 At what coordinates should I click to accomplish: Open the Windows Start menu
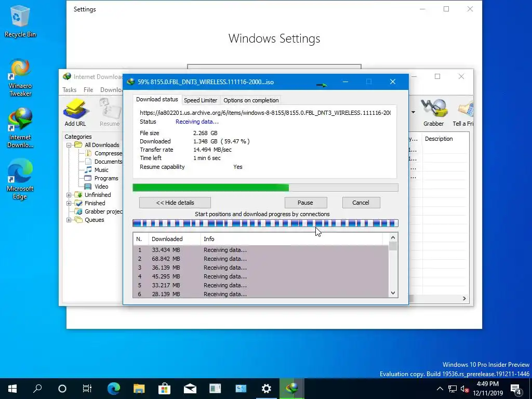[x=12, y=389]
